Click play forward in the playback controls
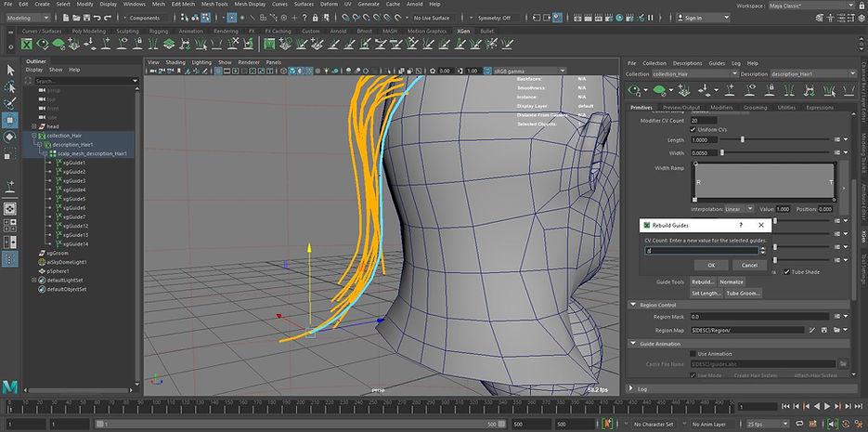The width and height of the screenshot is (868, 432). click(827, 407)
